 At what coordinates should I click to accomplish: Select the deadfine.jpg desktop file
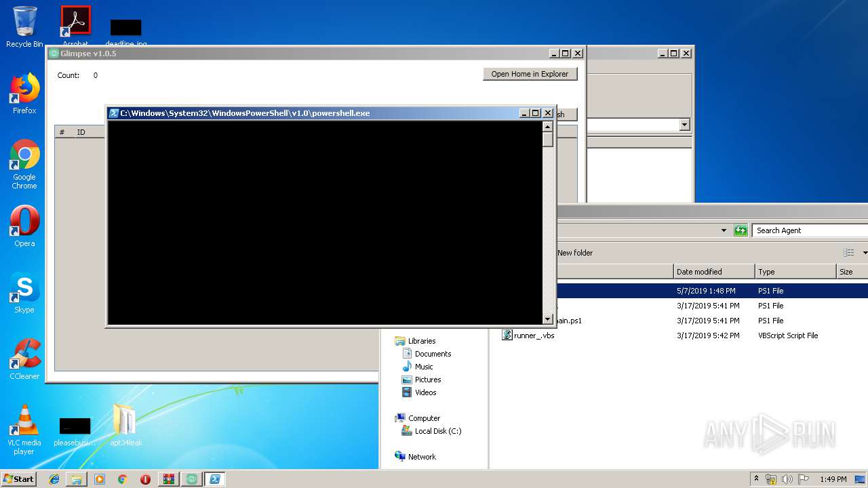tap(125, 31)
